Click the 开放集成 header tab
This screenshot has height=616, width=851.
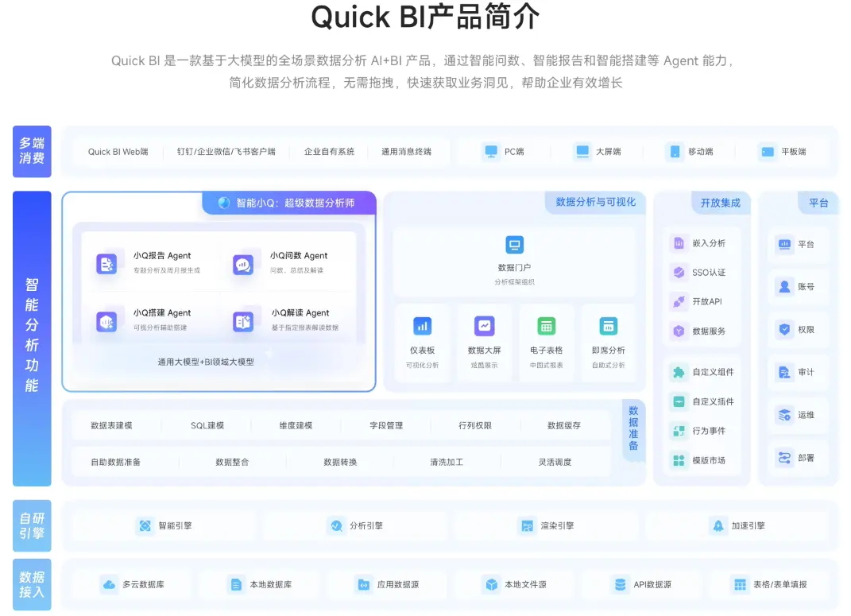[720, 203]
